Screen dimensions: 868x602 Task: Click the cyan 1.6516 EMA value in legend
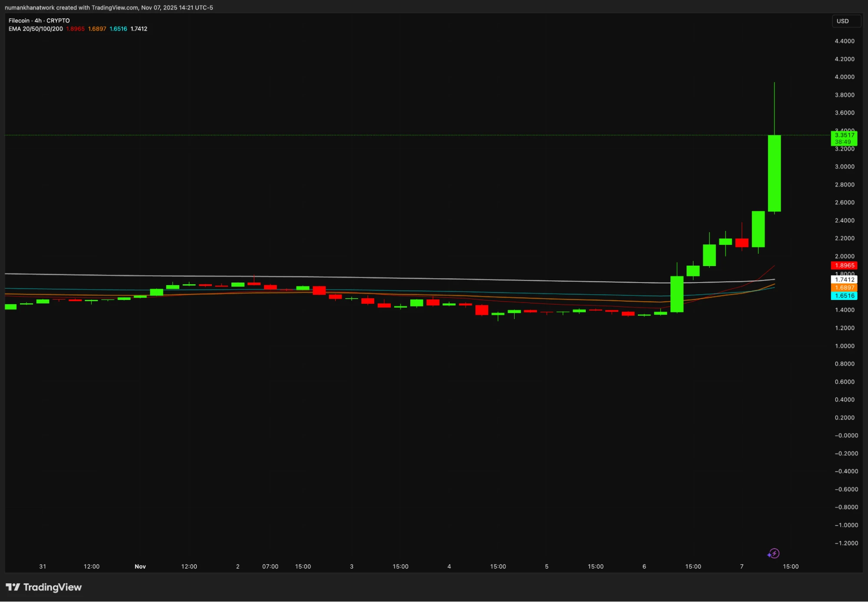pos(118,29)
